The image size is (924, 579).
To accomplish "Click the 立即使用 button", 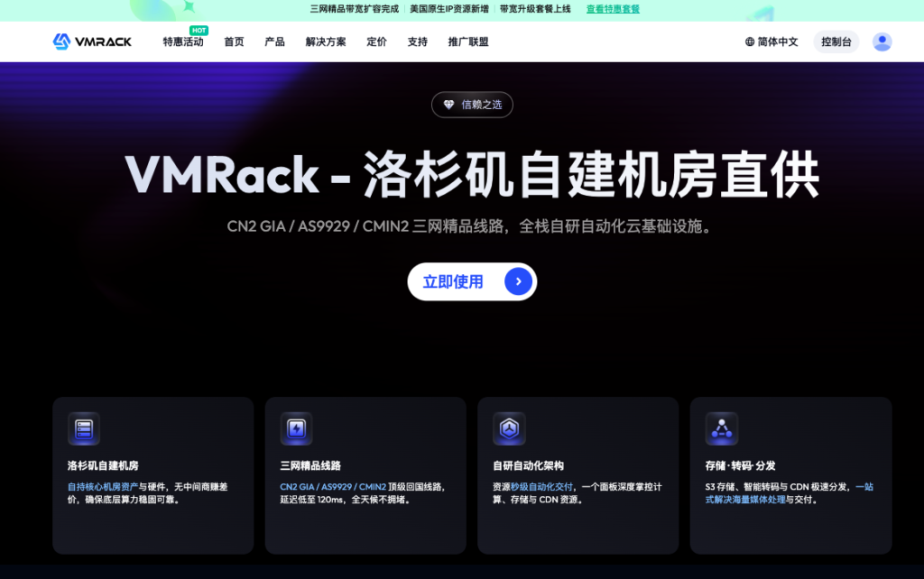I will click(x=472, y=281).
